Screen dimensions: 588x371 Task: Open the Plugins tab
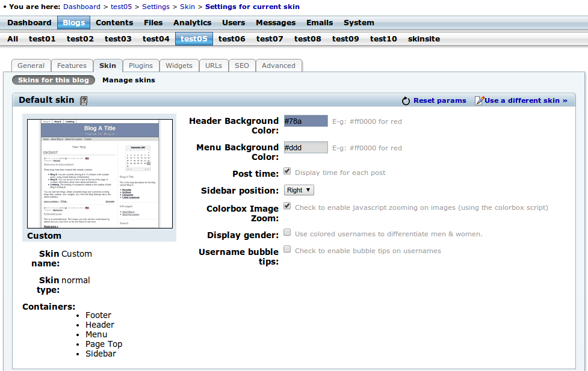[141, 66]
